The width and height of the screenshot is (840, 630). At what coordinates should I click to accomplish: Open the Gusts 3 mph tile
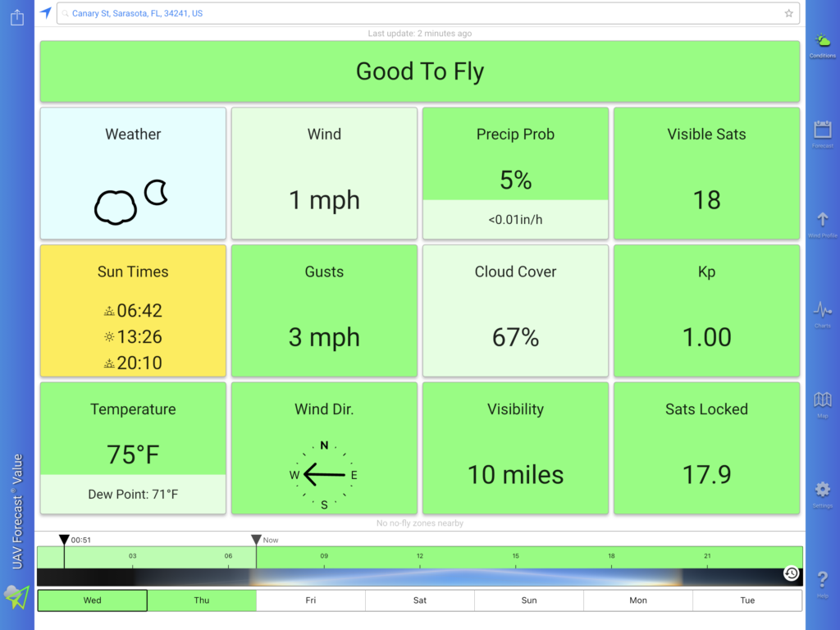(x=324, y=311)
